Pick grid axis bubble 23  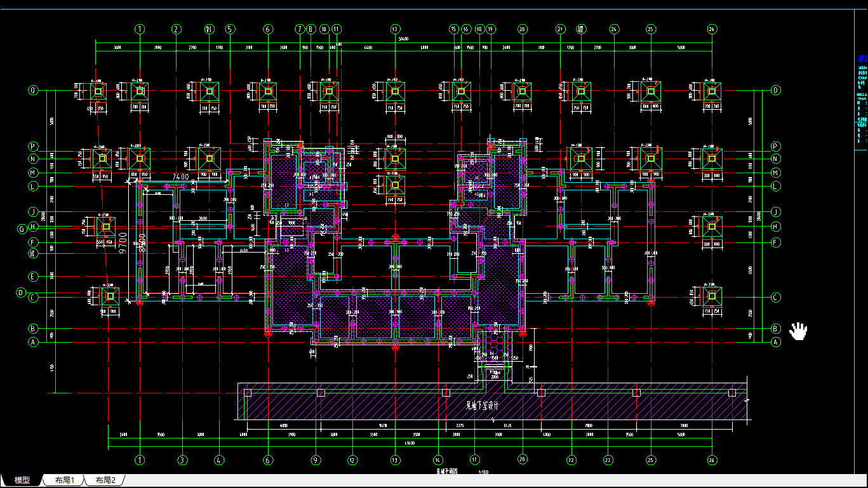[x=608, y=460]
